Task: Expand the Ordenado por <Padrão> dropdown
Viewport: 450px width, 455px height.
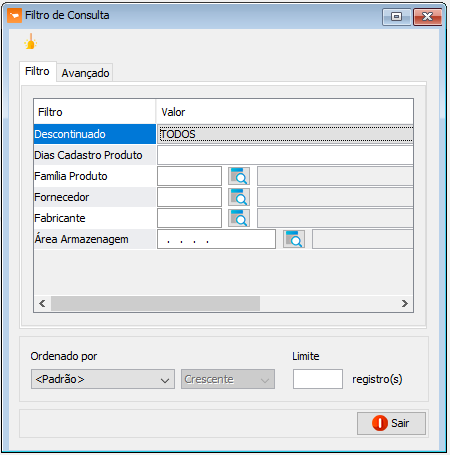Action: [x=103, y=379]
